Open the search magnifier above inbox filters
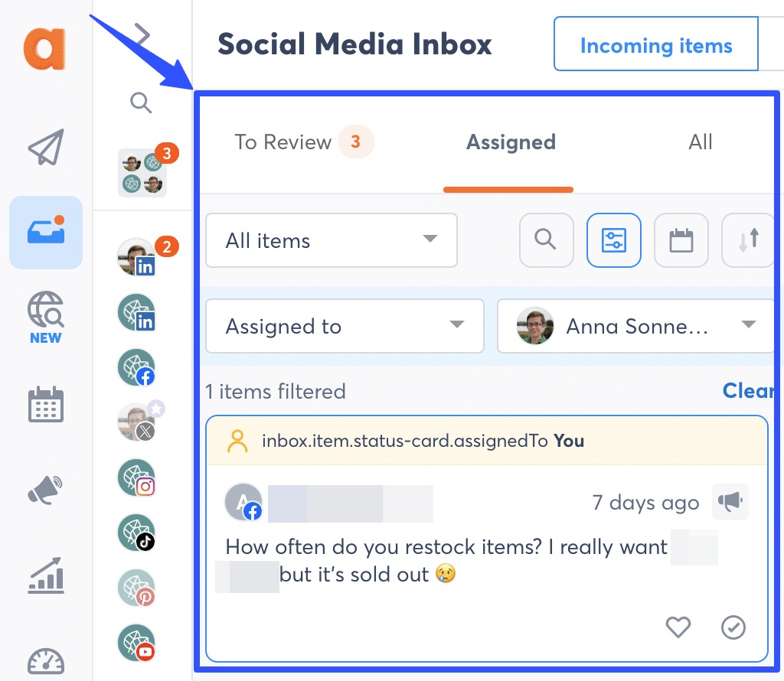Image resolution: width=784 pixels, height=681 pixels. click(x=546, y=240)
